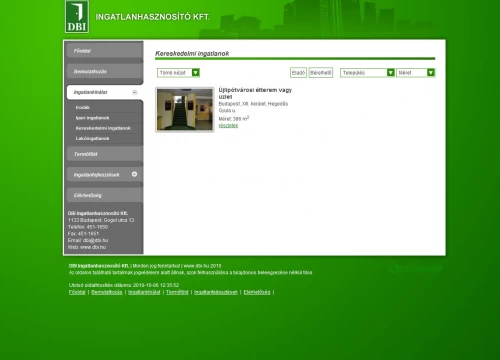Follow the footer Főoldal link

pos(77,292)
